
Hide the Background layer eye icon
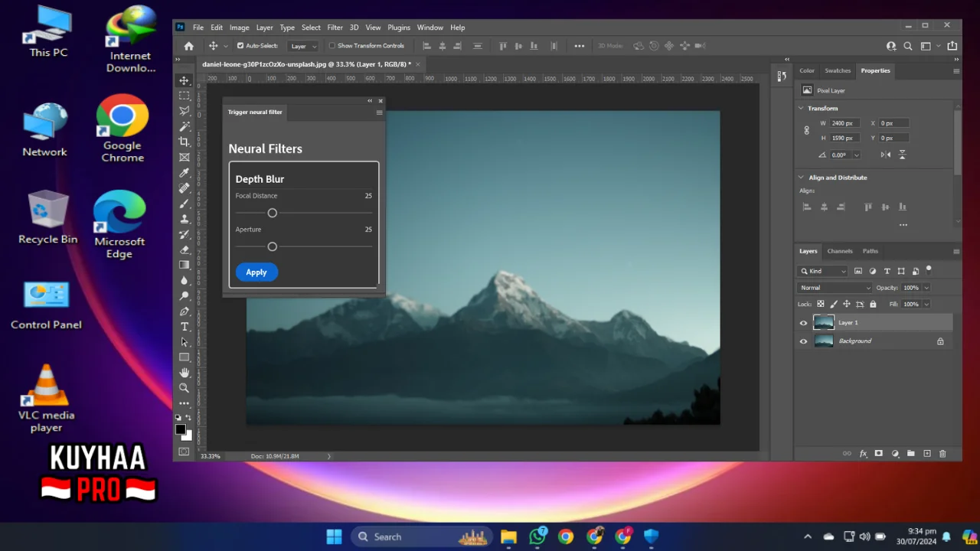click(x=803, y=341)
